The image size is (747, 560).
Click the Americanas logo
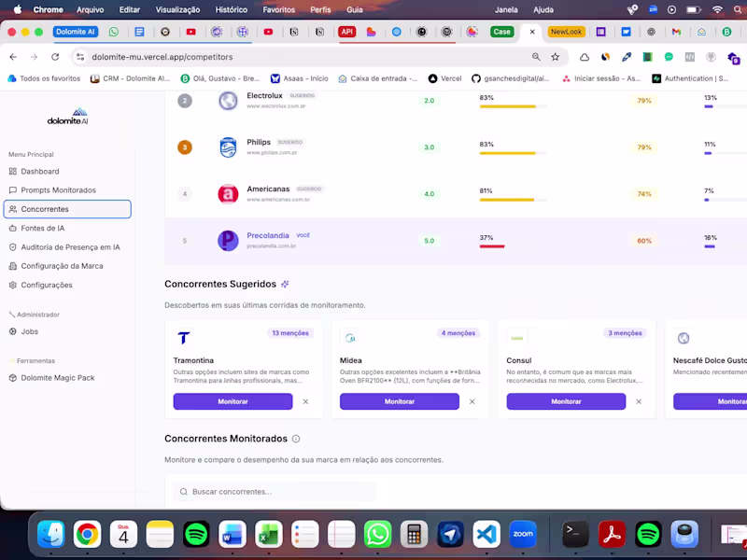click(228, 194)
